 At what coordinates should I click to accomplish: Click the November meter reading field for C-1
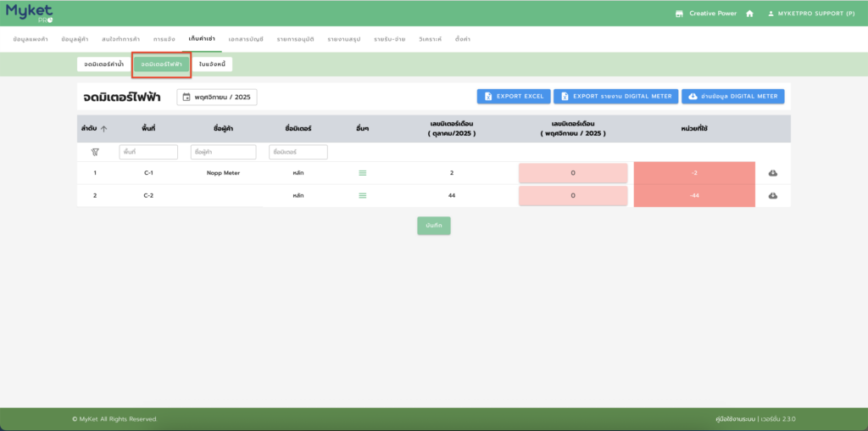pyautogui.click(x=573, y=173)
